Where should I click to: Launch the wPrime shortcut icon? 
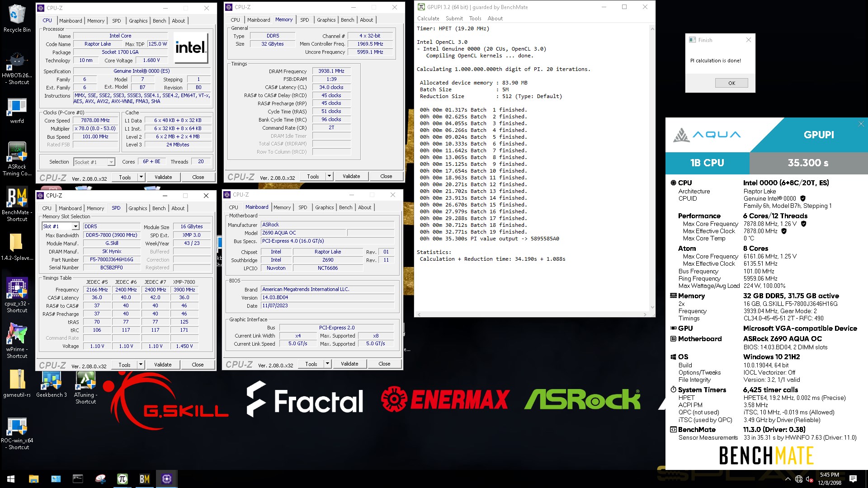click(x=17, y=341)
